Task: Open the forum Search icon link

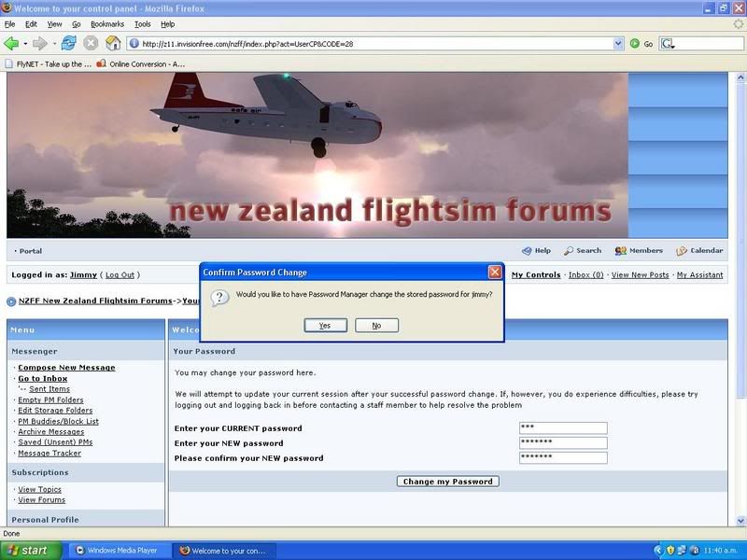Action: click(569, 251)
